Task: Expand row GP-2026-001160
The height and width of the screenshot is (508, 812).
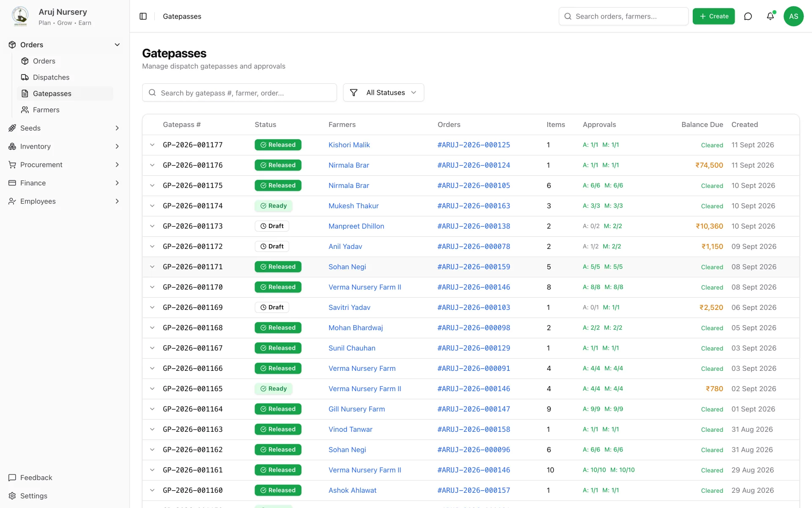Action: click(152, 490)
